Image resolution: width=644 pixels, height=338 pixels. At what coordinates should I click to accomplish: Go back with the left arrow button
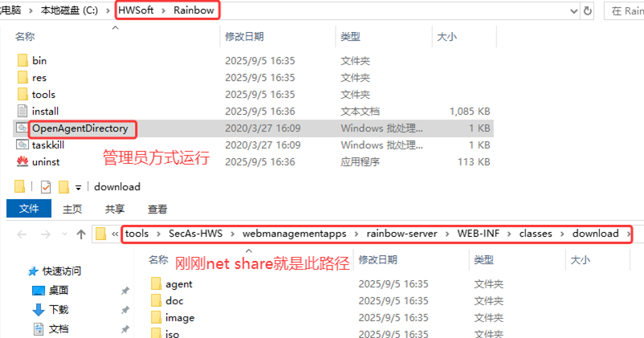22,234
